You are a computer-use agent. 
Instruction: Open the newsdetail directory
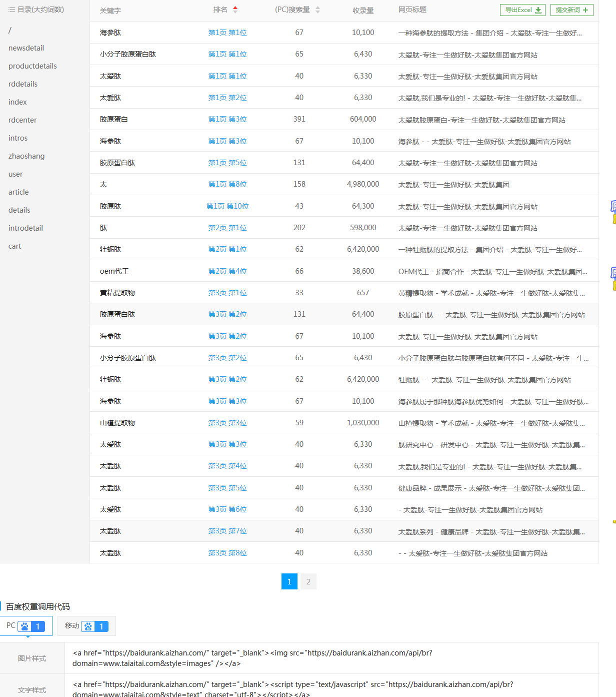26,48
